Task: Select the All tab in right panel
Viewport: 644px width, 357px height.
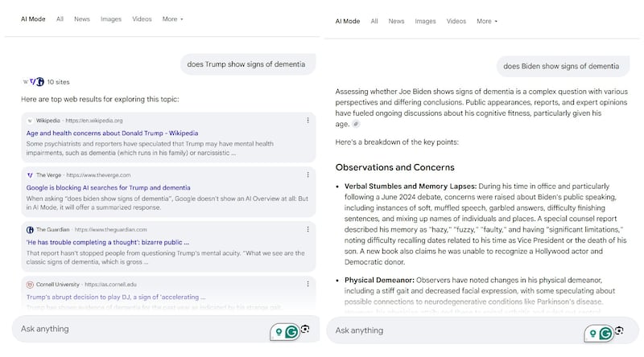Action: [374, 22]
